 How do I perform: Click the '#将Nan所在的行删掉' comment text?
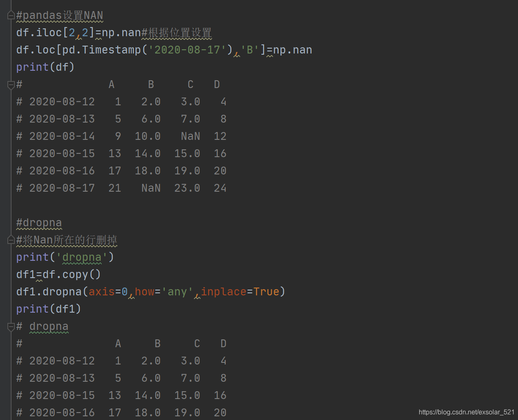click(67, 240)
